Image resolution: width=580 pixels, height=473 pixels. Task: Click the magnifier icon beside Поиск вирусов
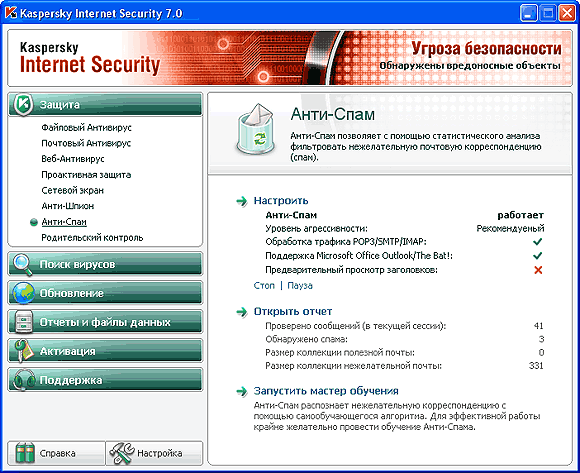tap(23, 264)
